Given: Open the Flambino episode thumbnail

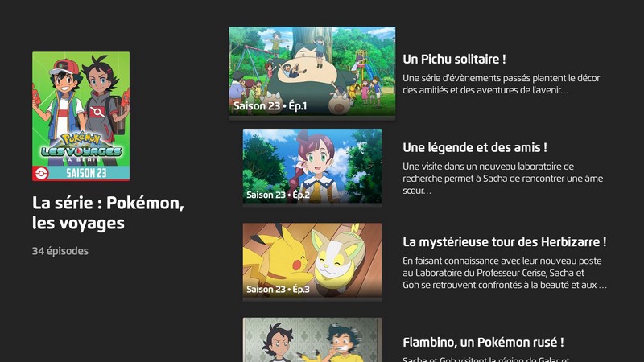Looking at the screenshot, I should coord(312,339).
